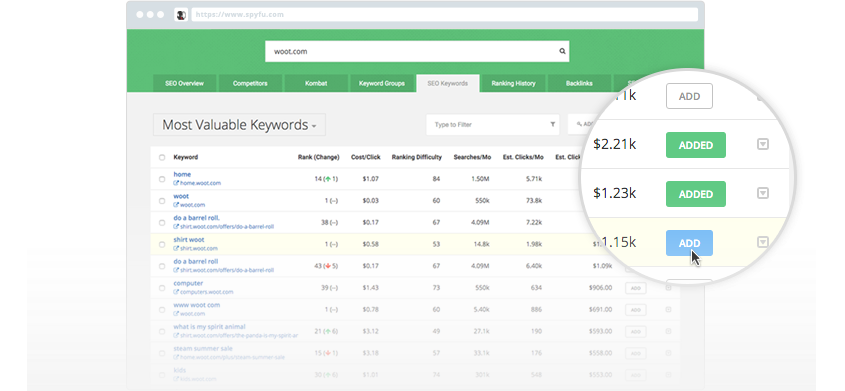Toggle the select-all checkbox in Keyword header
The width and height of the screenshot is (845, 391).
click(x=162, y=158)
